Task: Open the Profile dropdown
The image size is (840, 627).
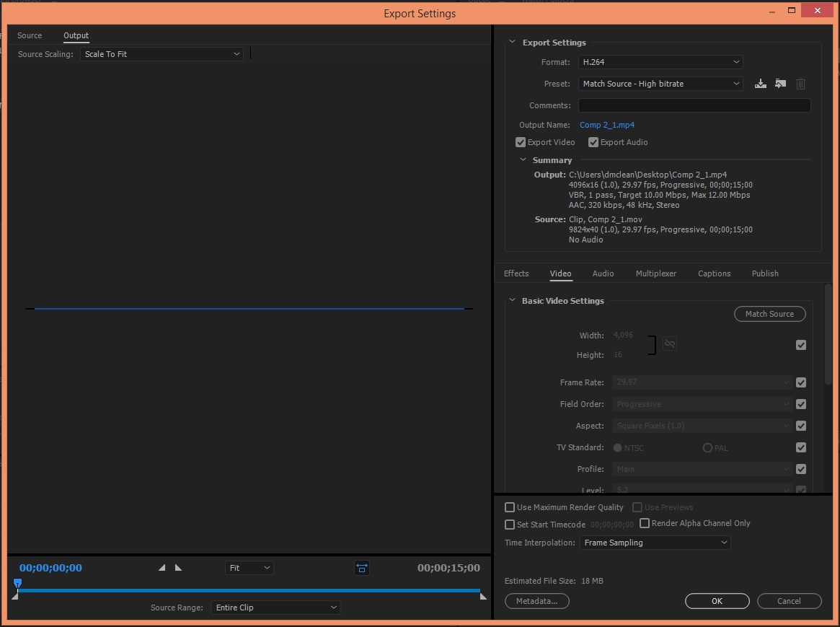Action: click(x=702, y=469)
